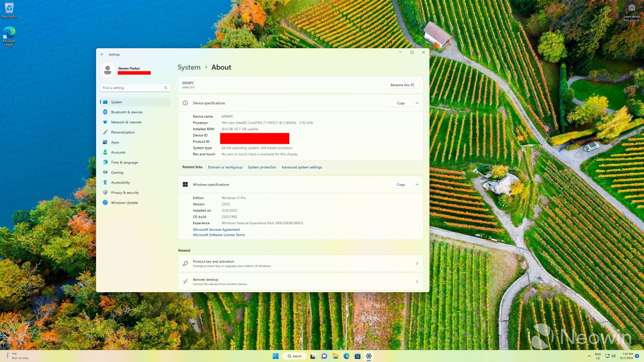Collapse the Device specifications section chevron
Screen dimensions: 644x362
(417, 103)
